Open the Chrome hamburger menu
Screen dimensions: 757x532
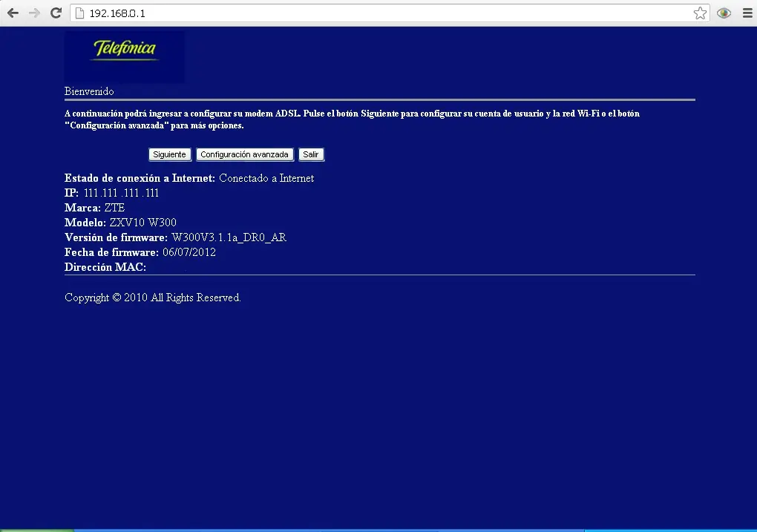(747, 13)
